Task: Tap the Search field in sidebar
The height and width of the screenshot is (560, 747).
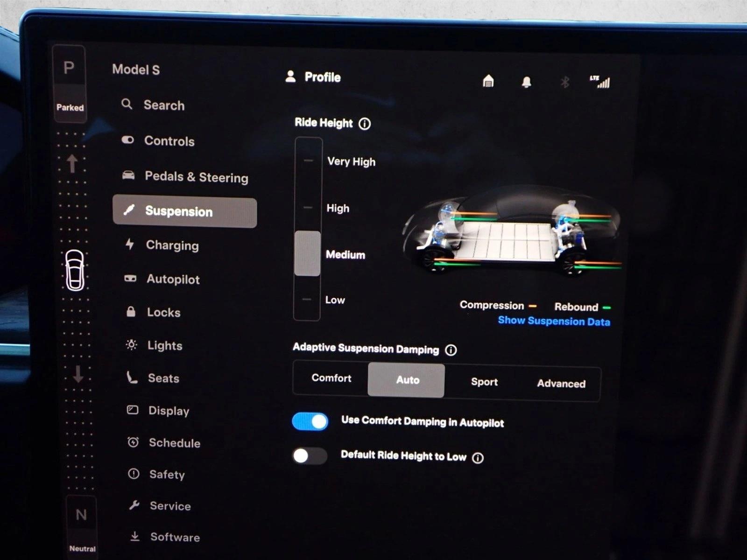Action: tap(163, 105)
